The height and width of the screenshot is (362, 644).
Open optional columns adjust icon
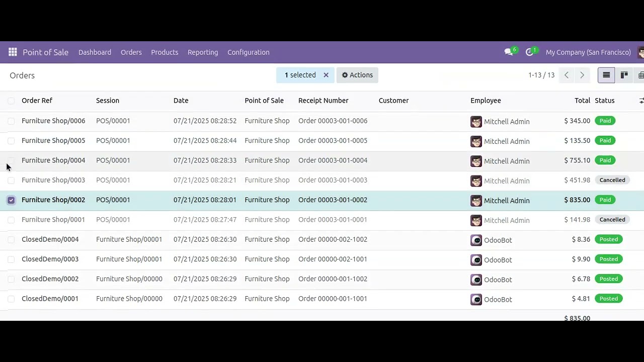click(x=641, y=101)
